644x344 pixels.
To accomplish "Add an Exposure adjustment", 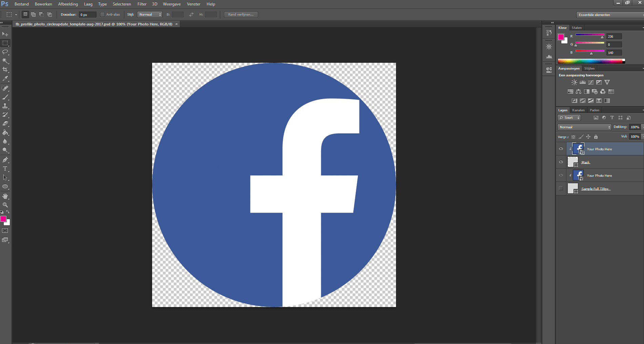I will click(599, 82).
